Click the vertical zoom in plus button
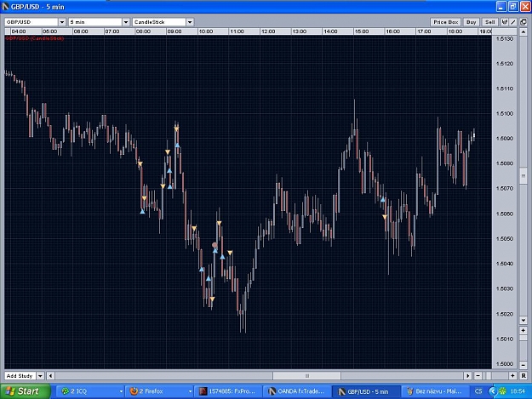Image resolution: width=532 pixels, height=399 pixels. [523, 330]
